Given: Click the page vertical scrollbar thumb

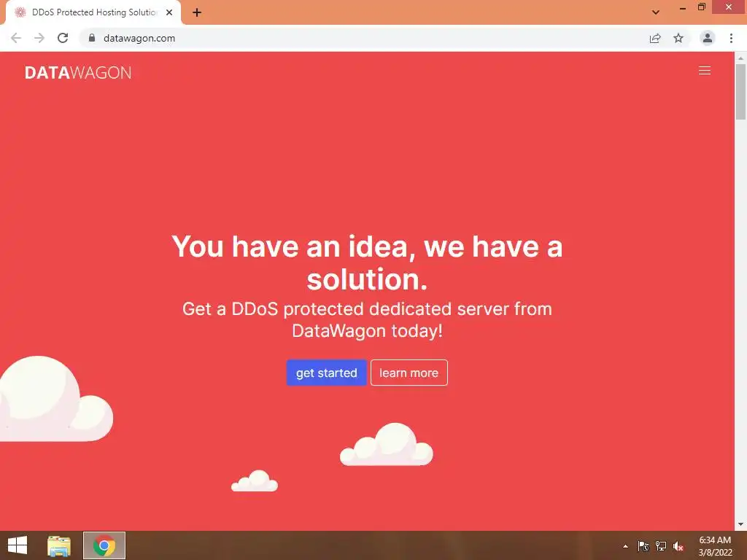Looking at the screenshot, I should coord(740,91).
